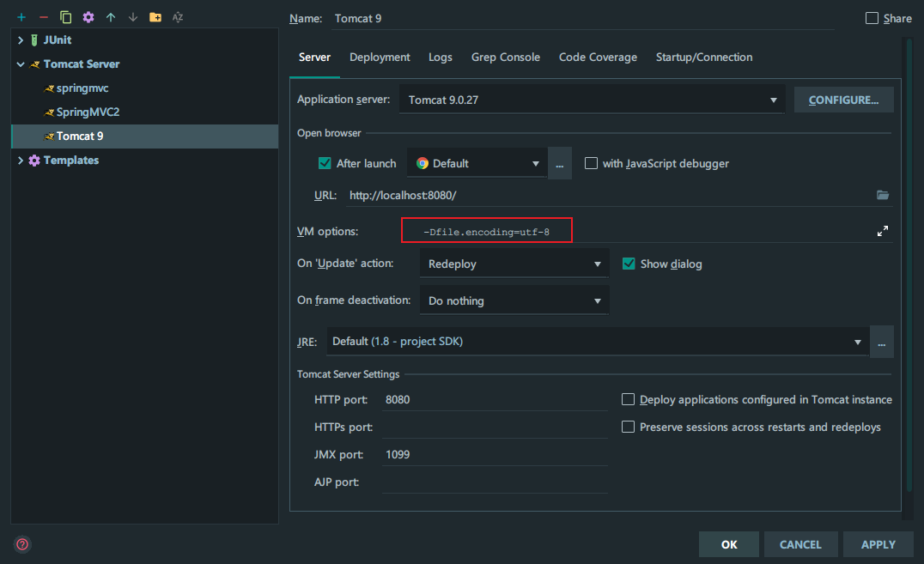Screen dimensions: 924x564
Task: Select the Tomcat 9 configuration
Action: point(144,136)
